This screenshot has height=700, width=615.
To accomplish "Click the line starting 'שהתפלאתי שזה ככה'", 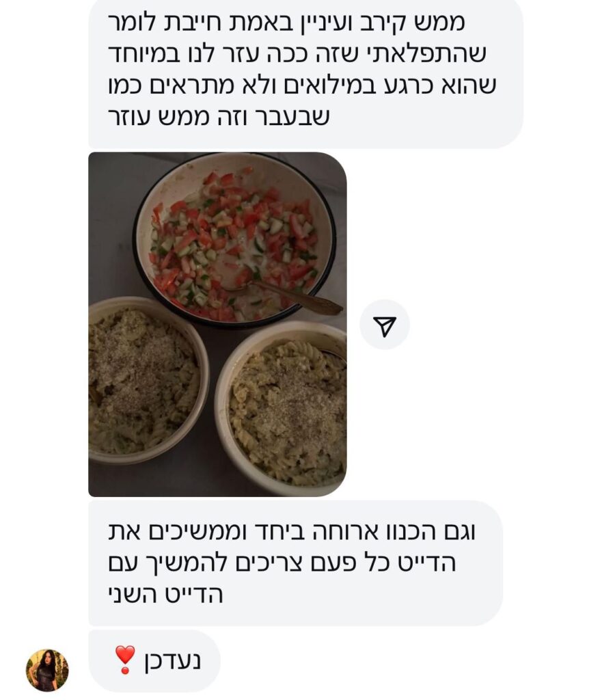I will tap(297, 53).
